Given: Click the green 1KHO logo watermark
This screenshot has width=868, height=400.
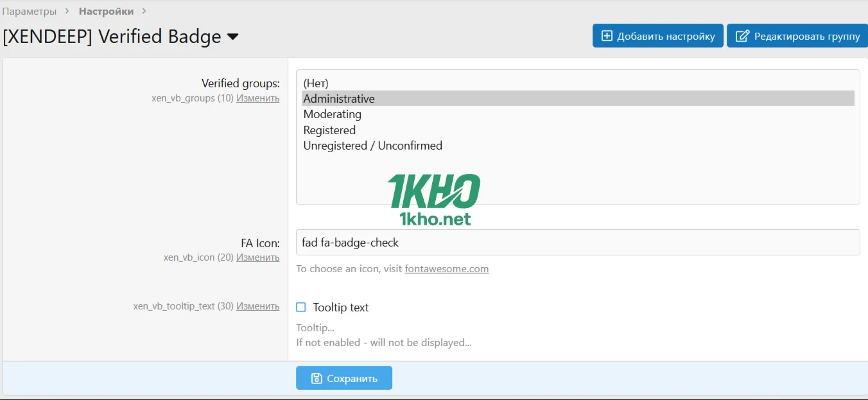Looking at the screenshot, I should (x=434, y=199).
